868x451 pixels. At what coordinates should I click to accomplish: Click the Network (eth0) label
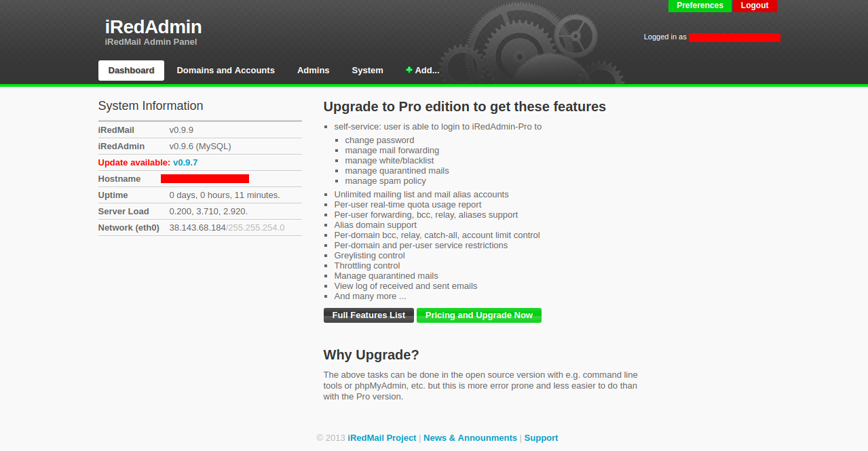point(129,228)
